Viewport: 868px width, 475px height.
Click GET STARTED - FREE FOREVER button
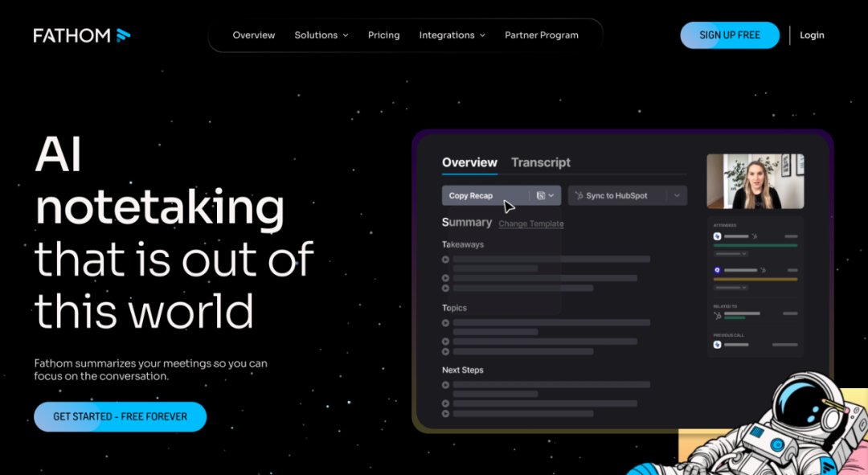pos(120,416)
